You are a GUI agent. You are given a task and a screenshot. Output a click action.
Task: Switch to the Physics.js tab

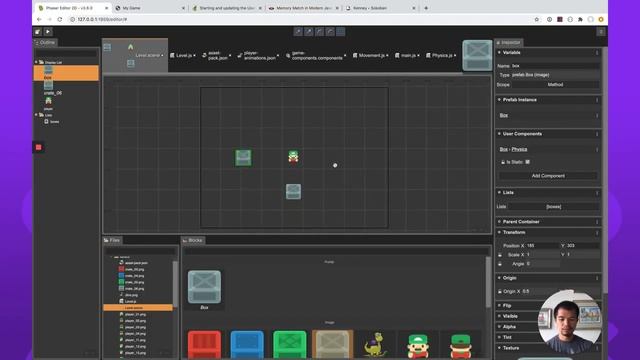point(441,56)
